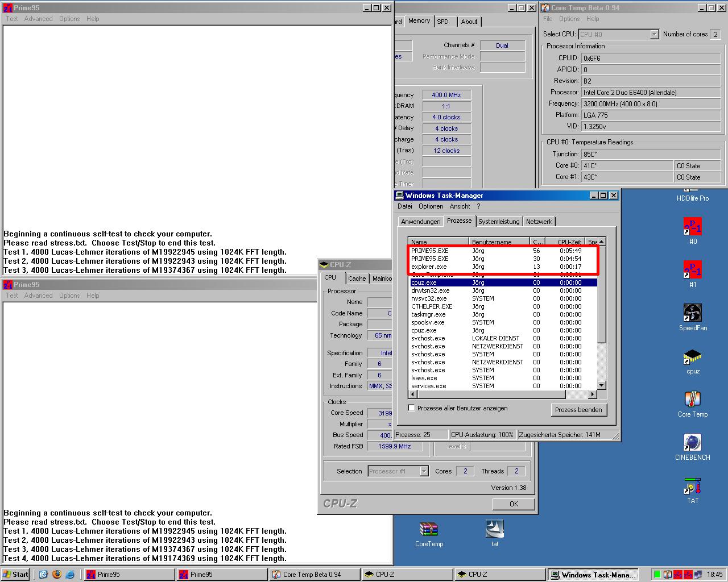728x582 pixels.
Task: Open the Cache tab in CPU-Z
Action: coord(357,278)
